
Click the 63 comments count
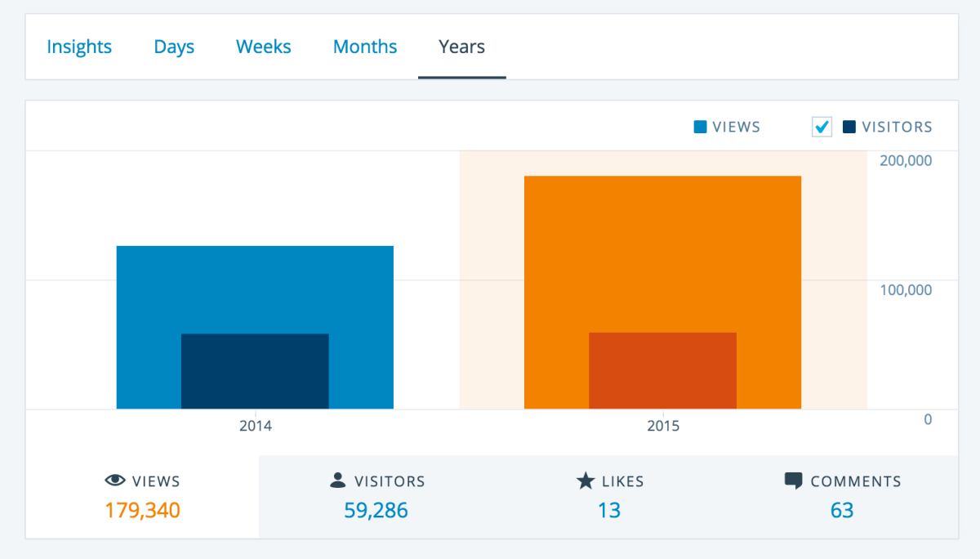pos(842,511)
